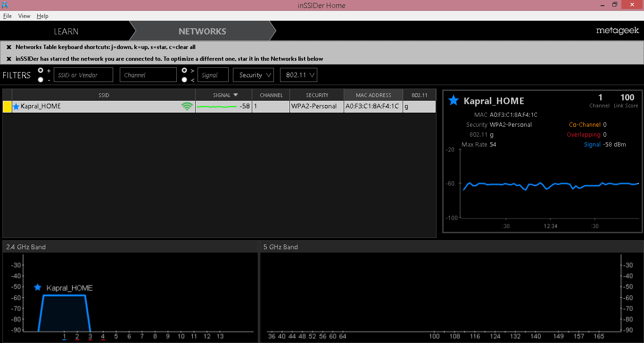Click the 5 GHz Band panel title
This screenshot has width=644, height=343.
click(x=281, y=247)
